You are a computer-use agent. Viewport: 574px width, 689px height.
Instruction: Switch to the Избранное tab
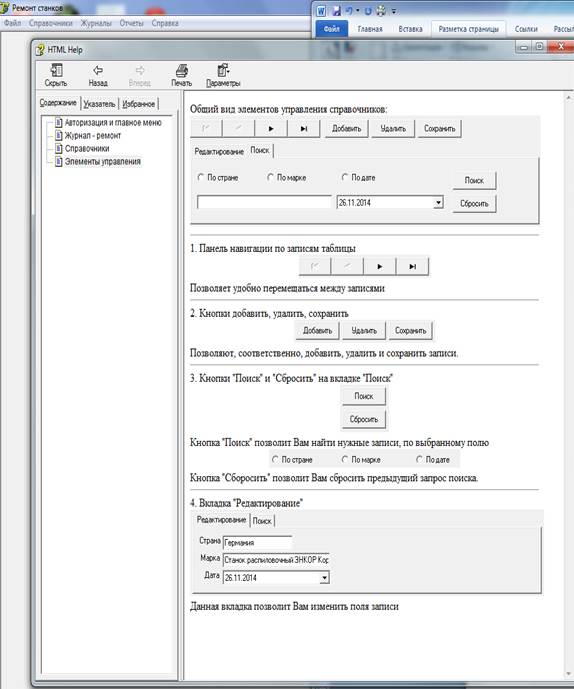point(138,104)
